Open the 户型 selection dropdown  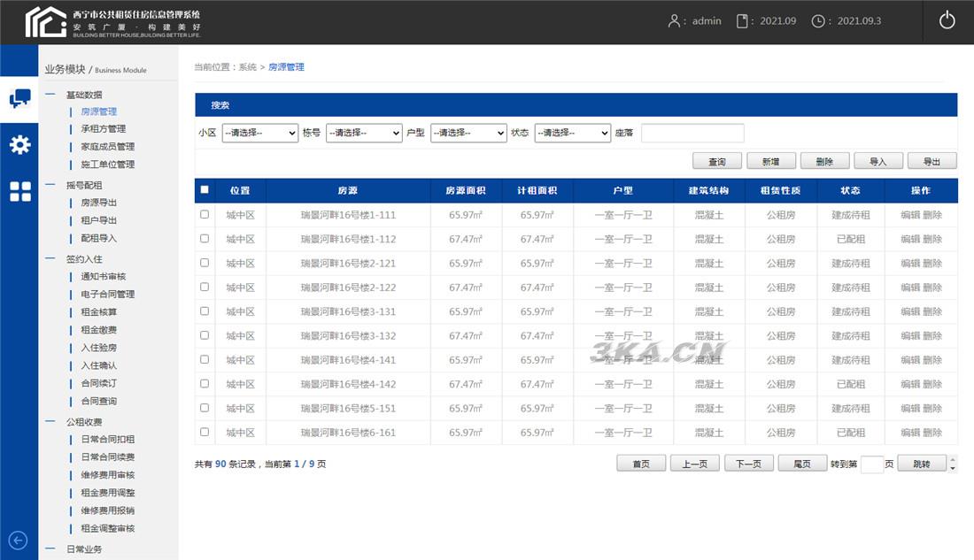coord(468,133)
